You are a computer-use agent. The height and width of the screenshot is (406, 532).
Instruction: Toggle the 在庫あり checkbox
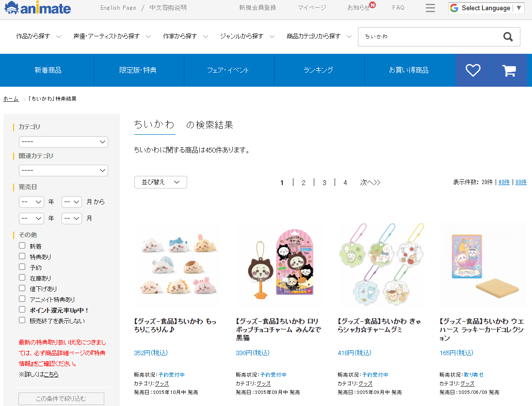(x=22, y=278)
